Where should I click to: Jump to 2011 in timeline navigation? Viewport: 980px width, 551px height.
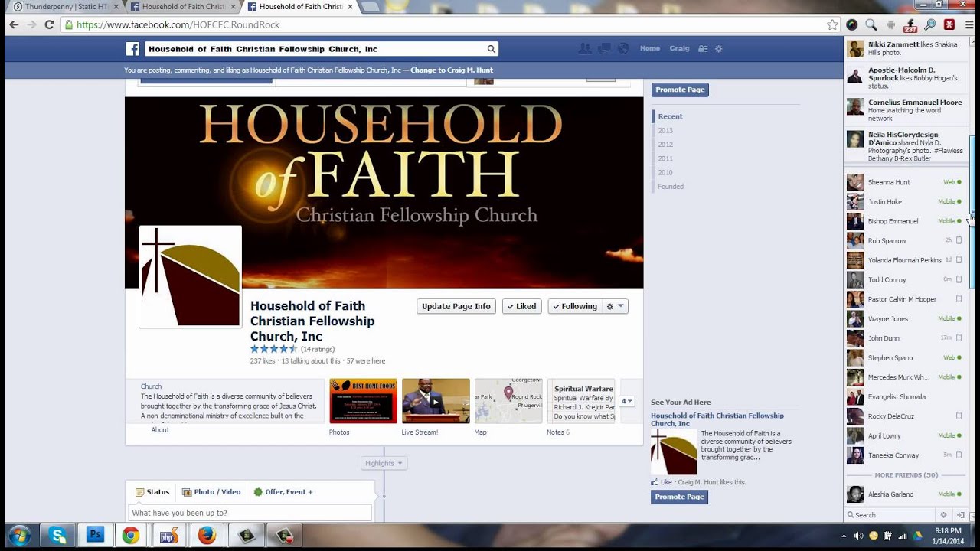665,158
